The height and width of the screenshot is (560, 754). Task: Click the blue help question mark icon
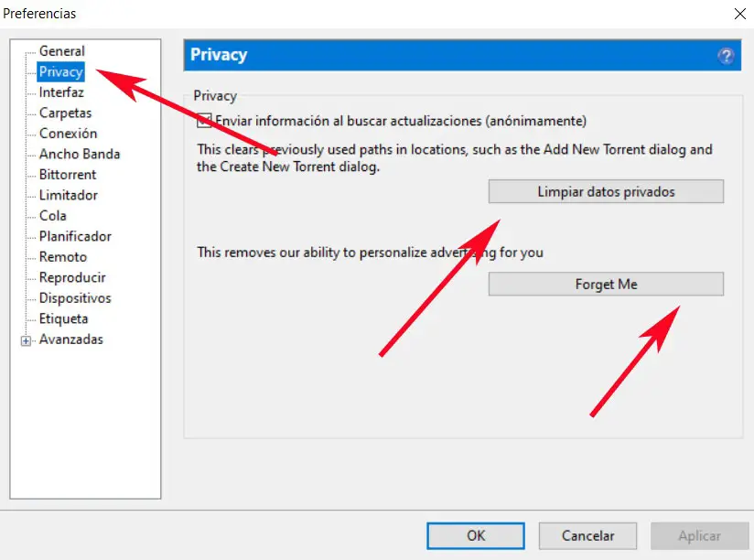point(727,56)
